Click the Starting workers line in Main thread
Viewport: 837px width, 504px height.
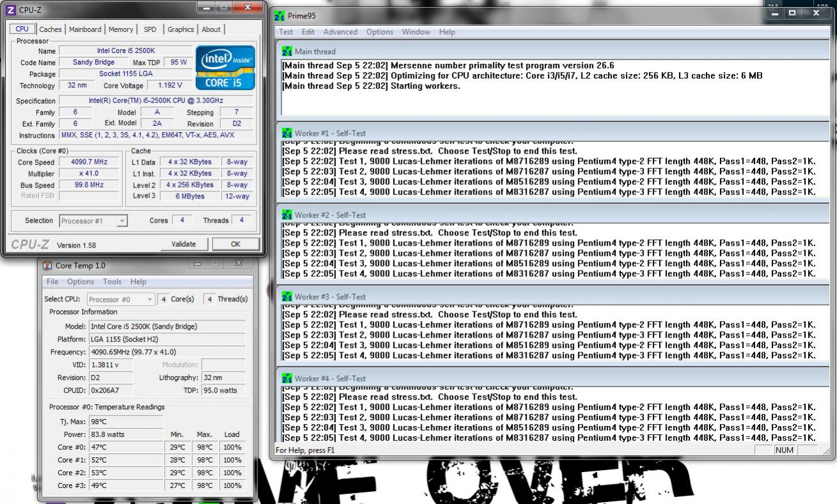[371, 86]
